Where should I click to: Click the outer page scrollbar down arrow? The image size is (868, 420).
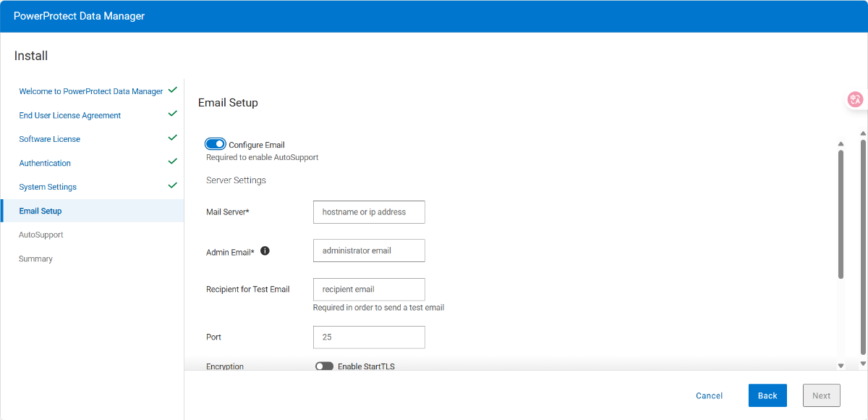(863, 363)
